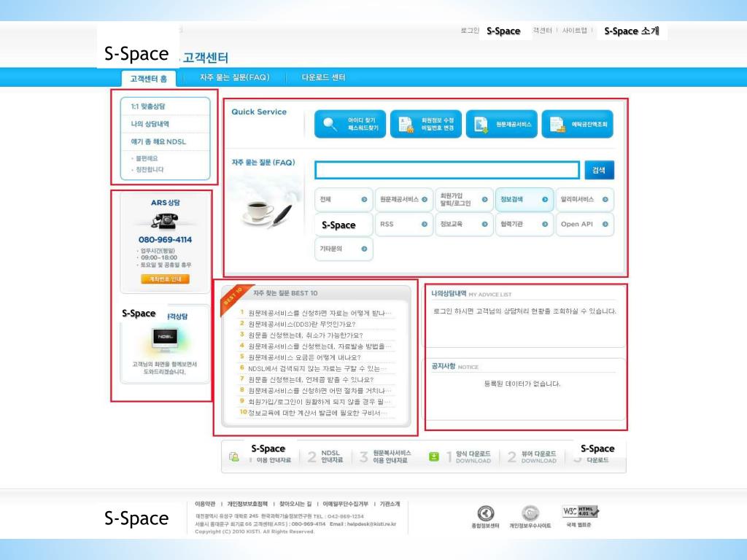This screenshot has height=560, width=747.
Task: Click the magnifier ID/password finder icon
Action: pos(330,124)
